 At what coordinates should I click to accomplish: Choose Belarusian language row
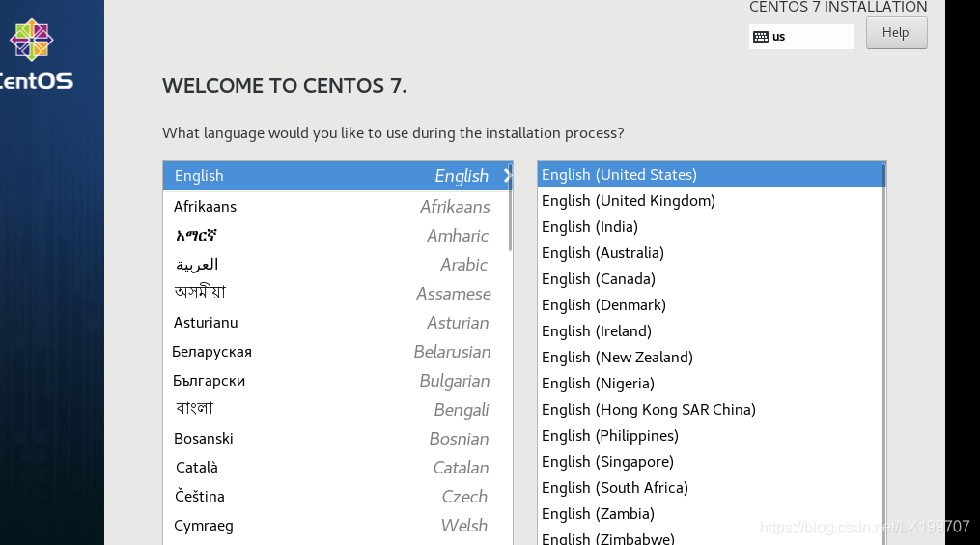click(338, 351)
